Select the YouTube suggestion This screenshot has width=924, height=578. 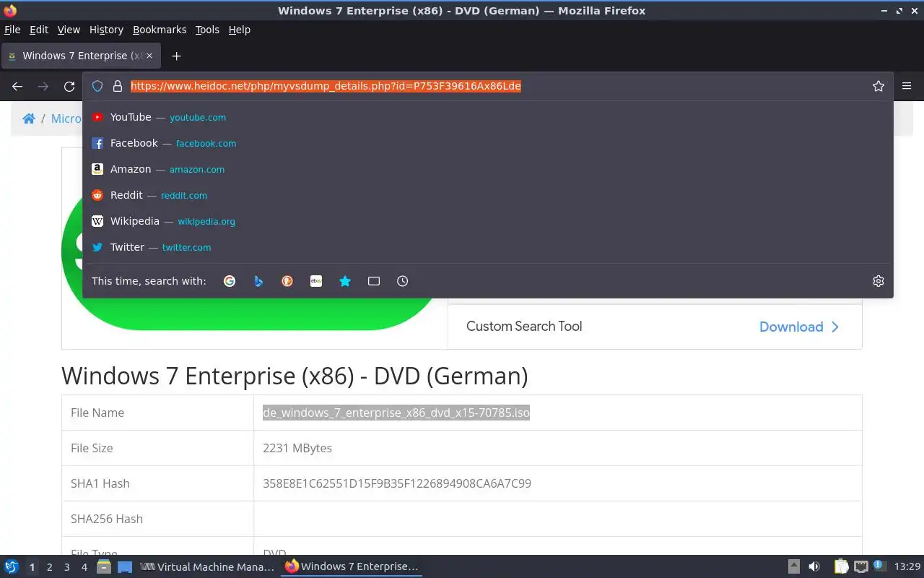click(x=488, y=117)
